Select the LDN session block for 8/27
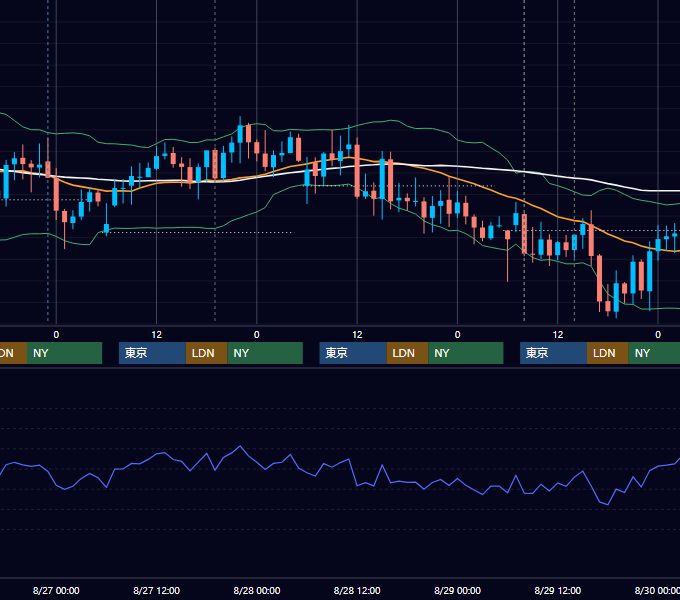 pyautogui.click(x=206, y=353)
